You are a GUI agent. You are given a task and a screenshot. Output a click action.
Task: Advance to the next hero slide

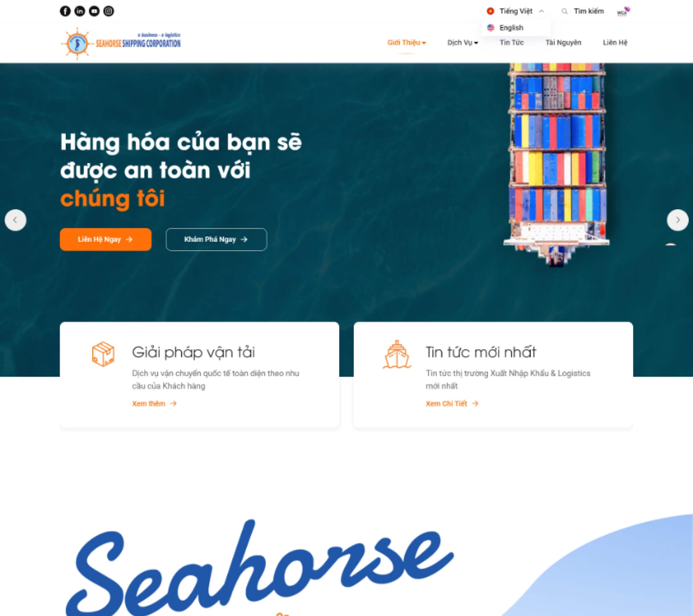(x=677, y=220)
